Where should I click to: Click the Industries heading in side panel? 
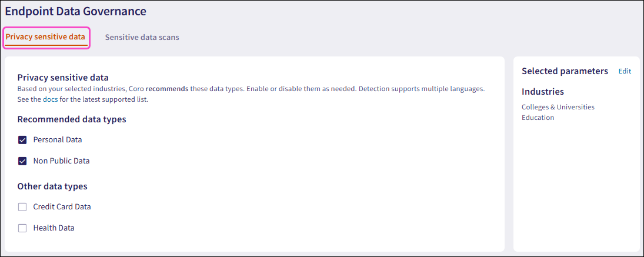543,92
